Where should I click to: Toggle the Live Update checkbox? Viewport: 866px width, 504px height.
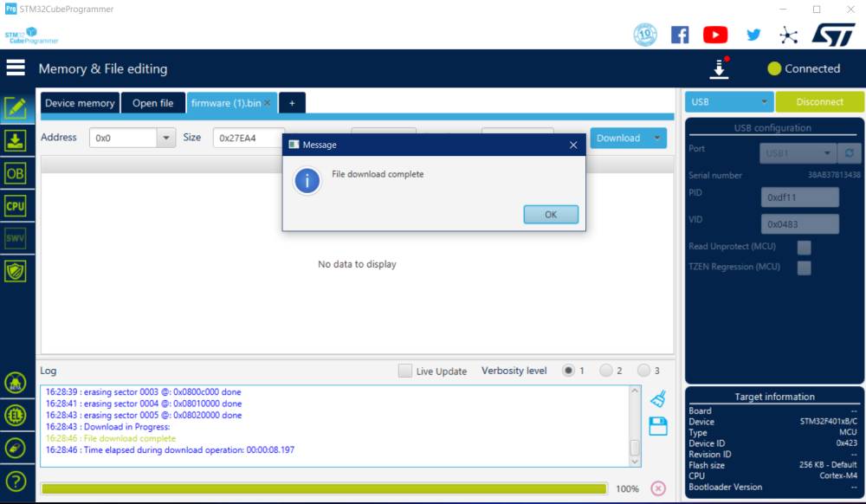pos(404,371)
